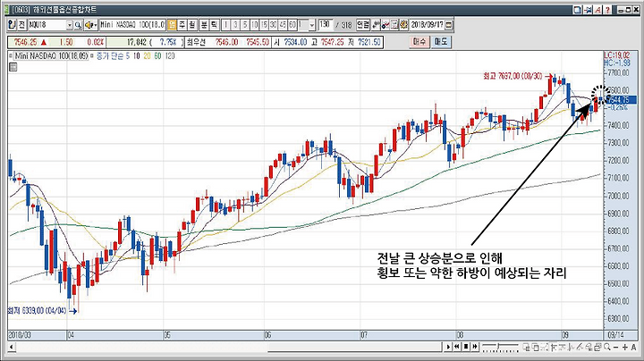644x361 pixels.
Task: Click the minus zoom-out icon
Action: (615, 348)
